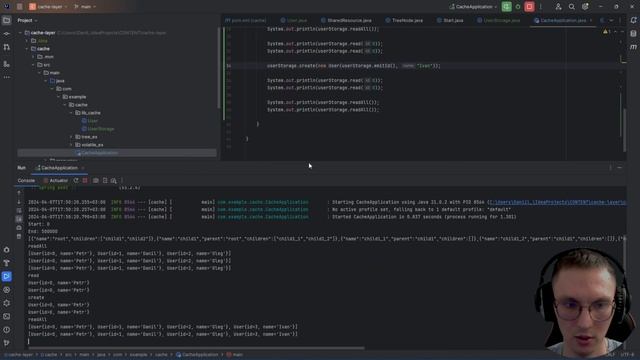
Task: Switch to the pom.xml (cache) tab
Action: (x=246, y=20)
